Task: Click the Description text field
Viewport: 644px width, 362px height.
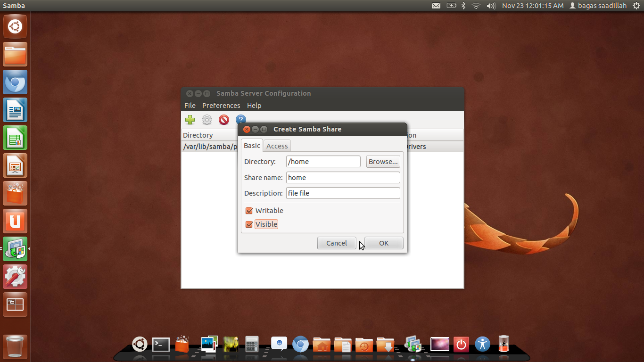Action: (x=343, y=193)
